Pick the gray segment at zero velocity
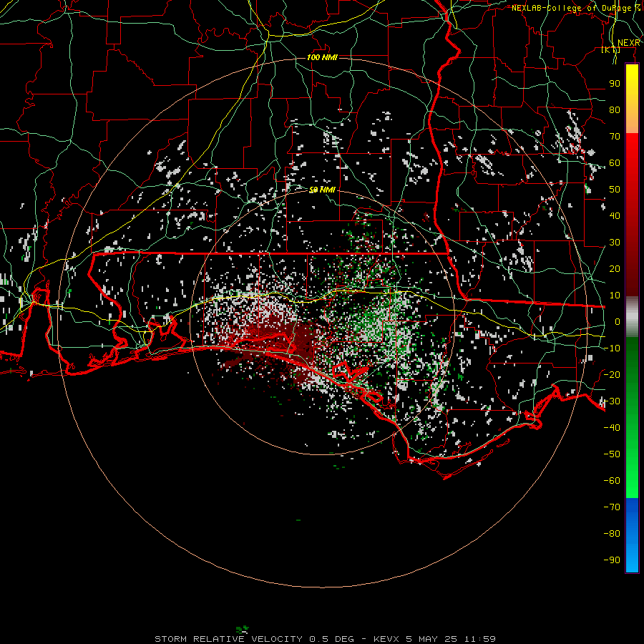 tap(632, 317)
